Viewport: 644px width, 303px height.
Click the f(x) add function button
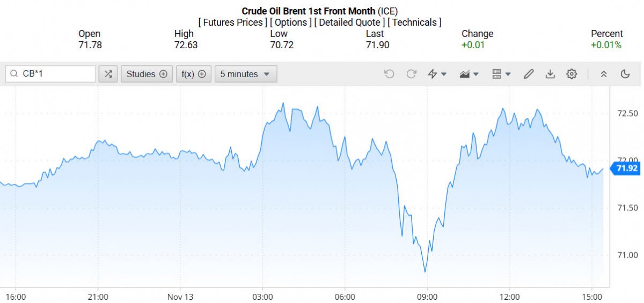pos(193,74)
